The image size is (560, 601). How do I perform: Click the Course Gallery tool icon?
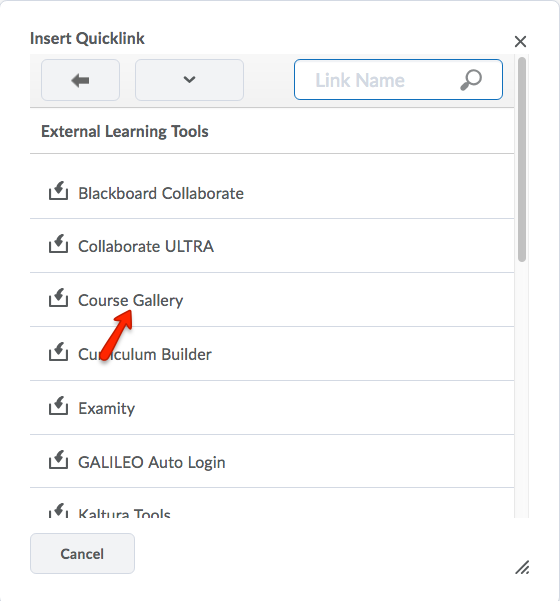58,298
